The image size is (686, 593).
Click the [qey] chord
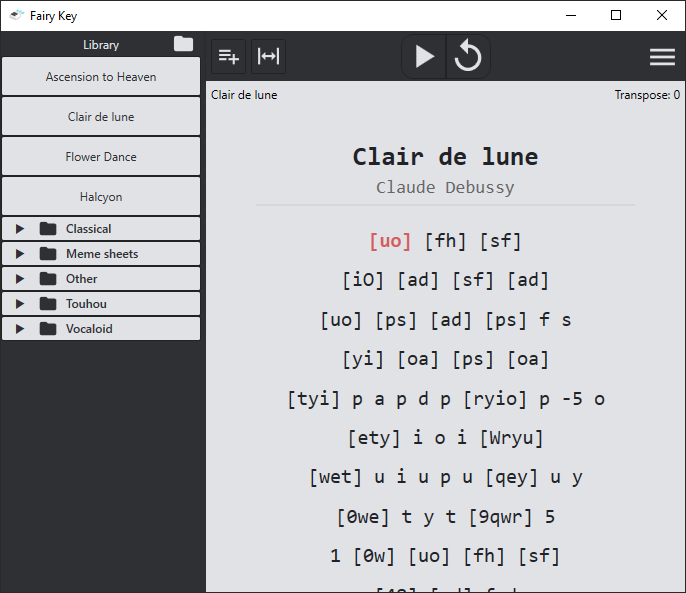511,477
